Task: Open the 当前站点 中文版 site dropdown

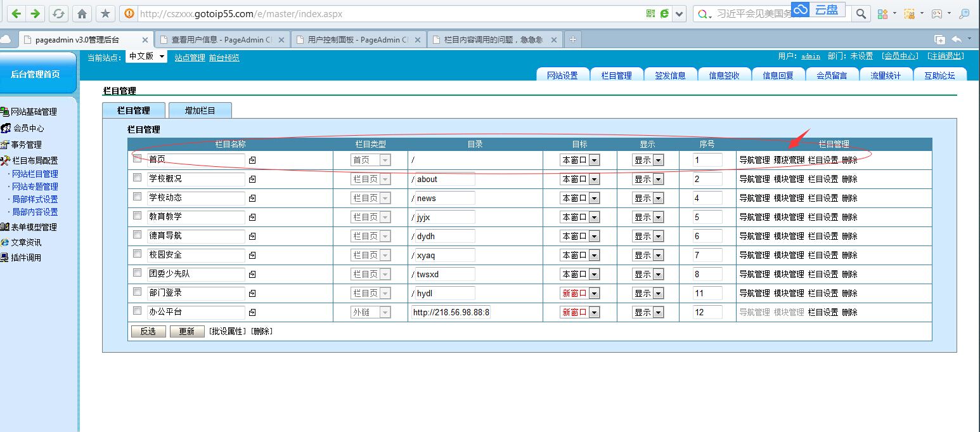Action: coord(146,56)
